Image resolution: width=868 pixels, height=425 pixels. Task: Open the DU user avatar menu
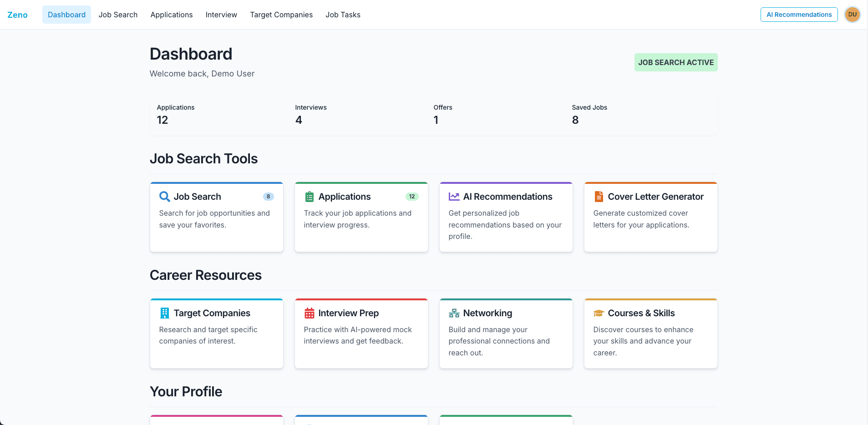853,15
